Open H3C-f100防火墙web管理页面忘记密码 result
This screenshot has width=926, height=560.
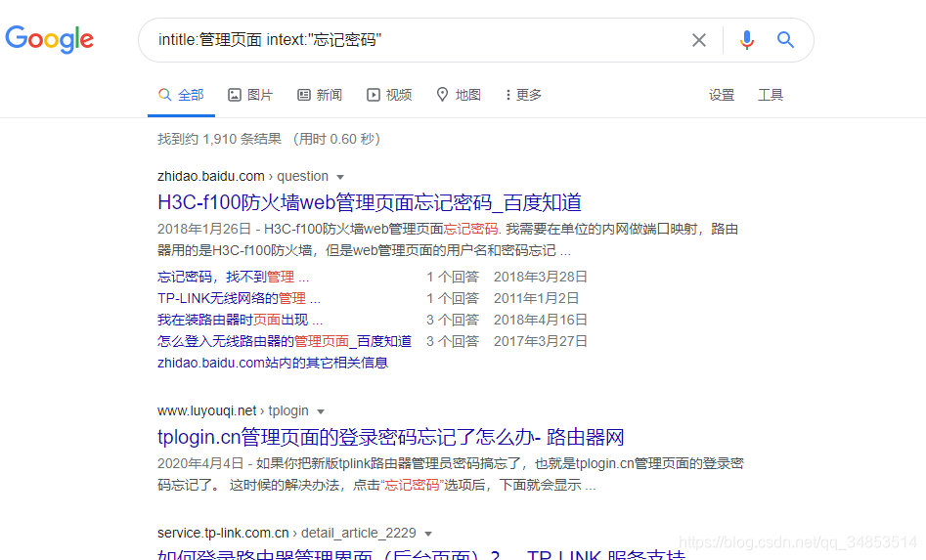pyautogui.click(x=369, y=202)
